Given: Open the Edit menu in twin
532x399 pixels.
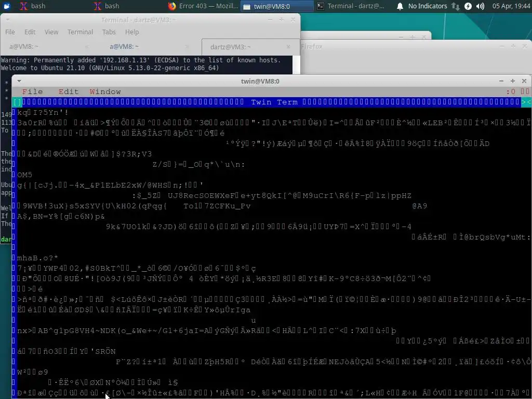Looking at the screenshot, I should pyautogui.click(x=68, y=91).
